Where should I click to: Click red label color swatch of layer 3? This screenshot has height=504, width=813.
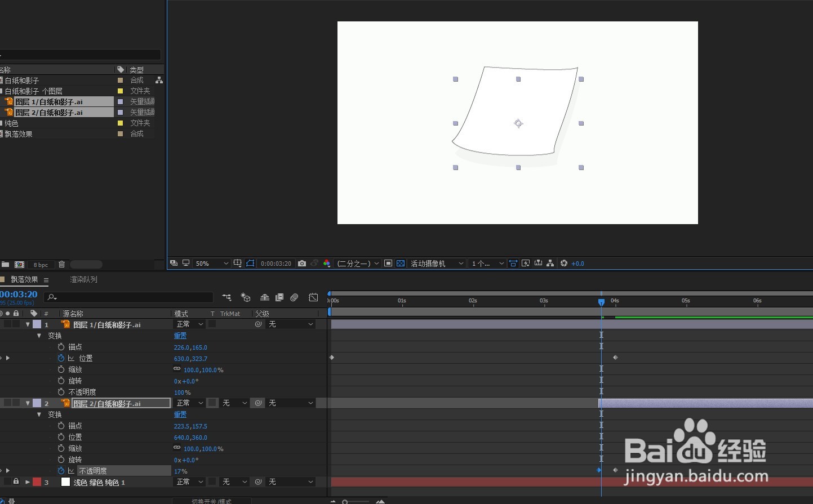[37, 482]
